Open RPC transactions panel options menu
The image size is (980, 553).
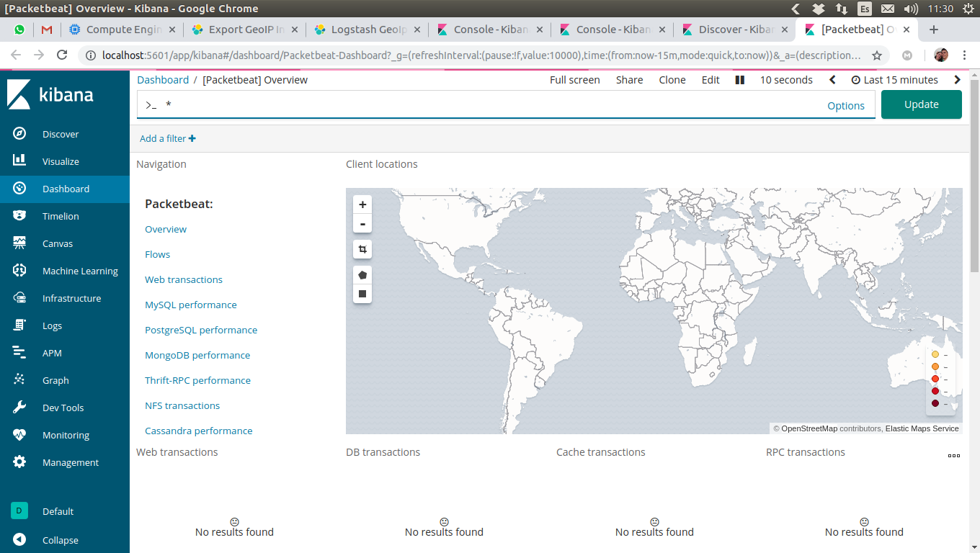tap(954, 455)
